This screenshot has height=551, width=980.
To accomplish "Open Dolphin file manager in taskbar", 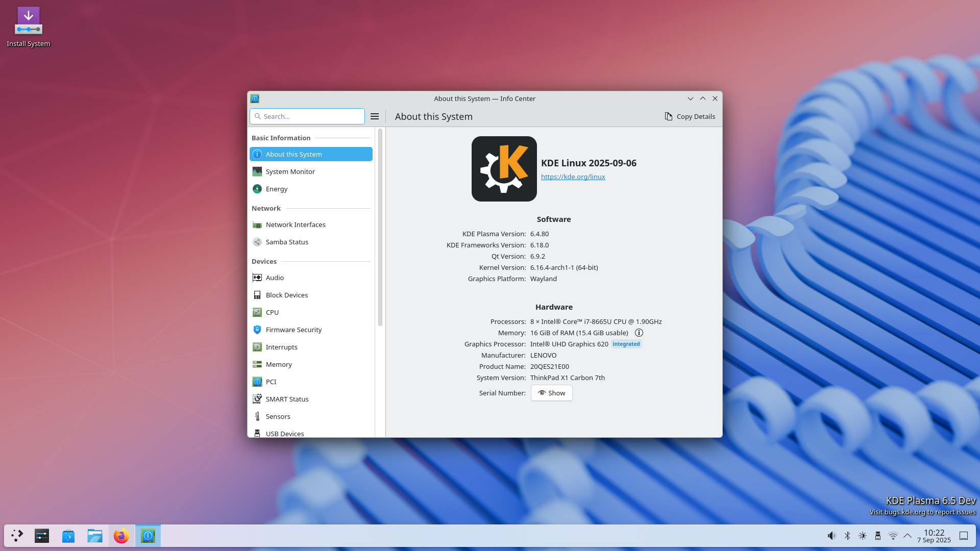I will coord(95,536).
